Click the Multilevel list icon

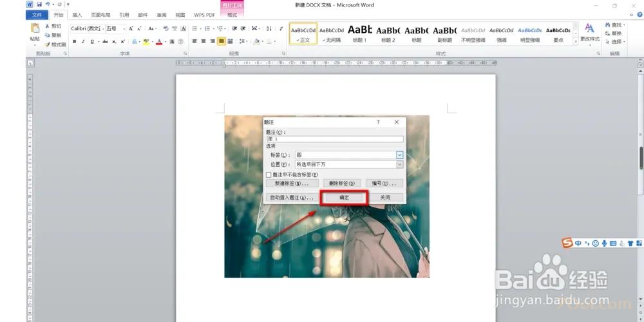[220, 28]
